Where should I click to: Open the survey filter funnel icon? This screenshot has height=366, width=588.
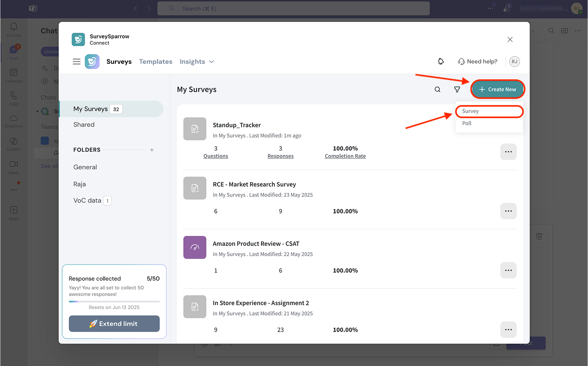coord(457,90)
